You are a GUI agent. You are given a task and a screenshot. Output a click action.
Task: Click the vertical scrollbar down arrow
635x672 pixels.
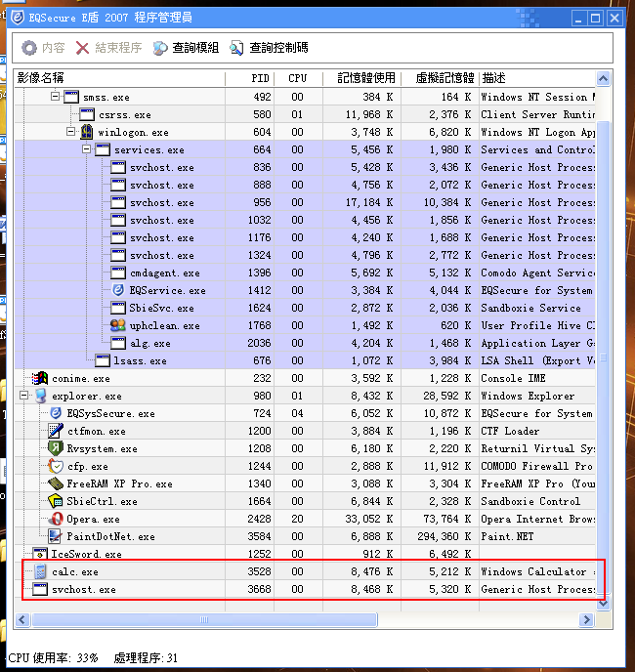pyautogui.click(x=604, y=604)
